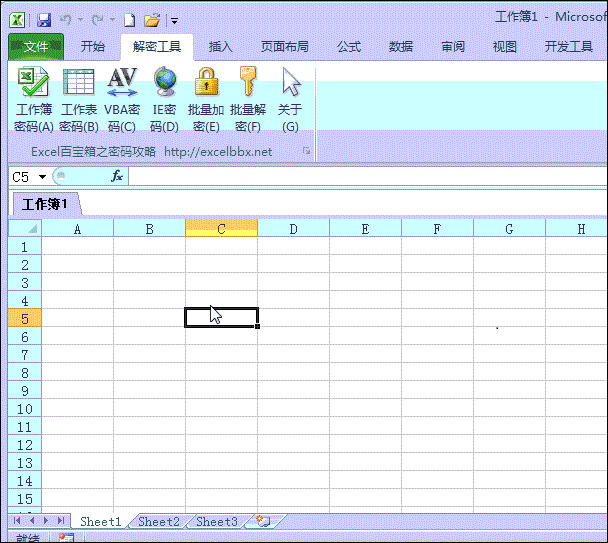
Task: Select column B header
Action: 149,228
